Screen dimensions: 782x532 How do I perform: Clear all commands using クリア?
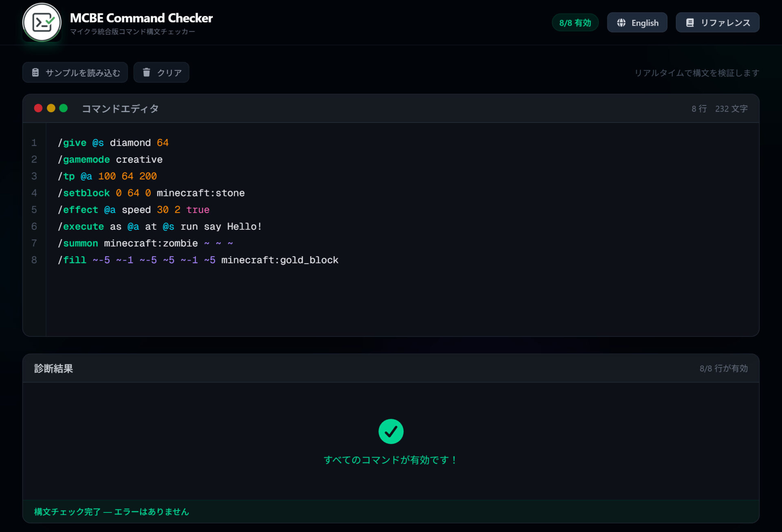[161, 72]
